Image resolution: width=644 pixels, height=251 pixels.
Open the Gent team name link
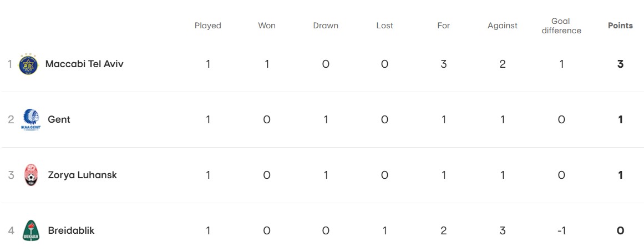59,119
